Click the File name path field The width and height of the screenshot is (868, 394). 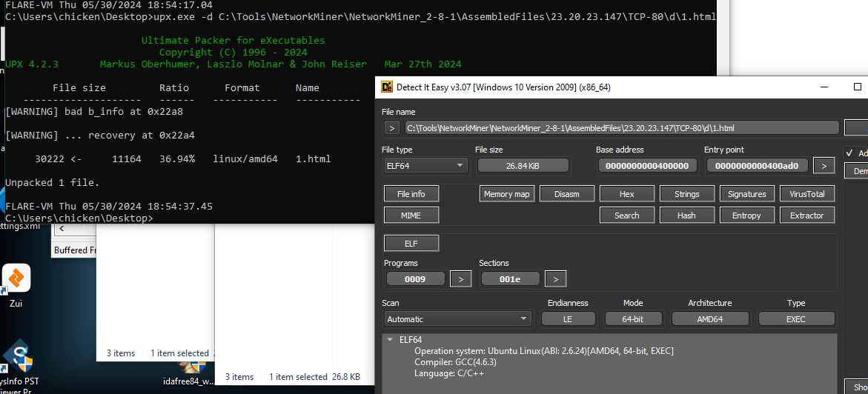pyautogui.click(x=621, y=128)
